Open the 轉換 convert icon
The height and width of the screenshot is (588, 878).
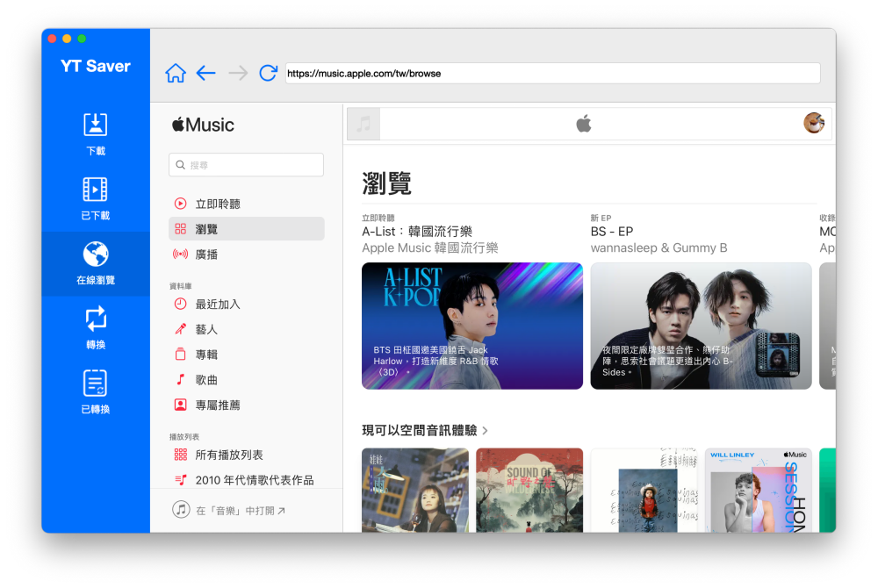click(x=95, y=319)
